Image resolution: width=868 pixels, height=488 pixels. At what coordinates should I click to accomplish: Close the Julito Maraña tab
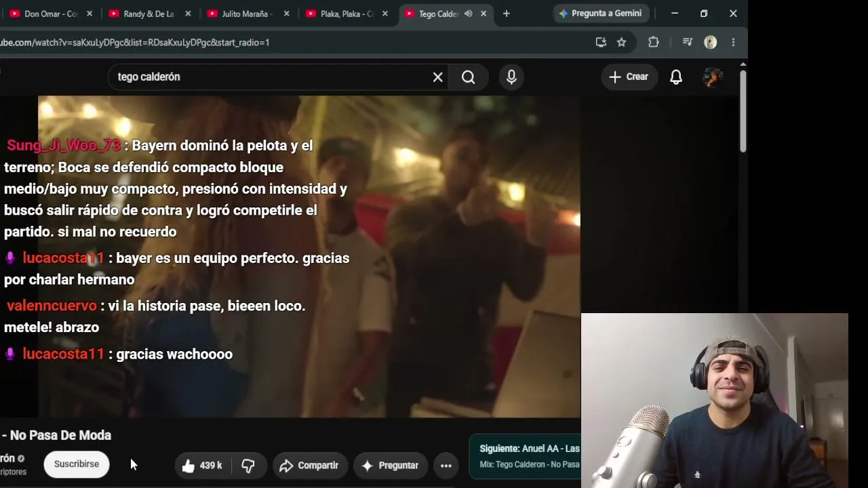tap(287, 14)
